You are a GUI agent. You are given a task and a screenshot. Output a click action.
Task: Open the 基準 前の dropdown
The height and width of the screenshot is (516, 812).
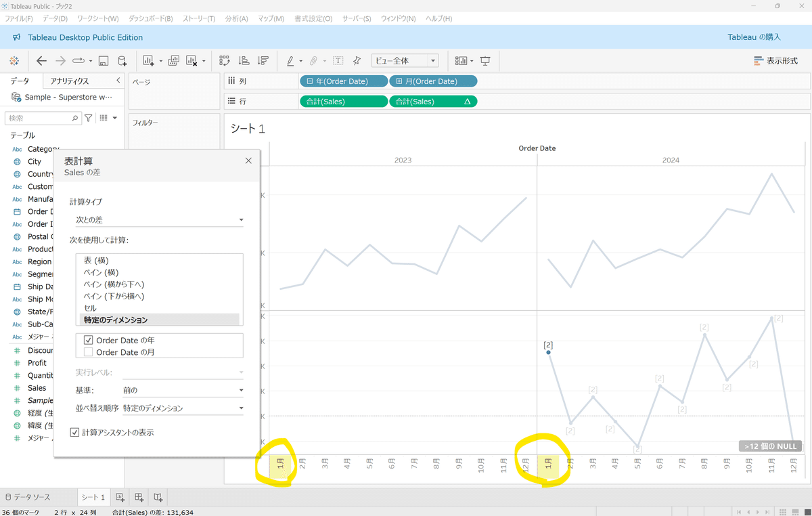point(183,390)
